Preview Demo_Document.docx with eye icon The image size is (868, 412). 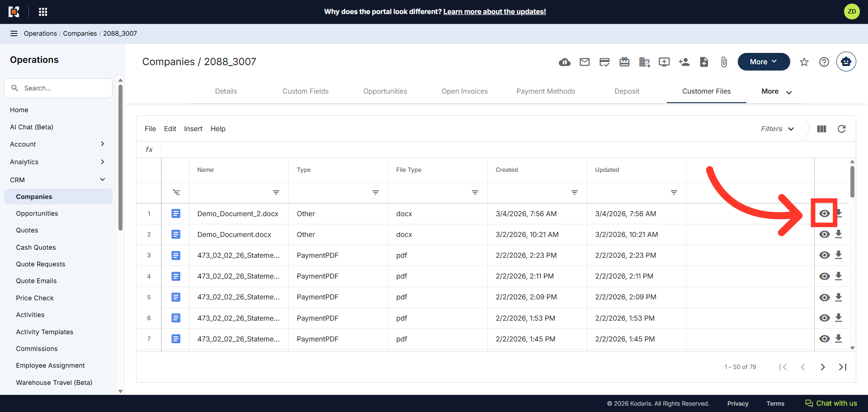(x=825, y=234)
